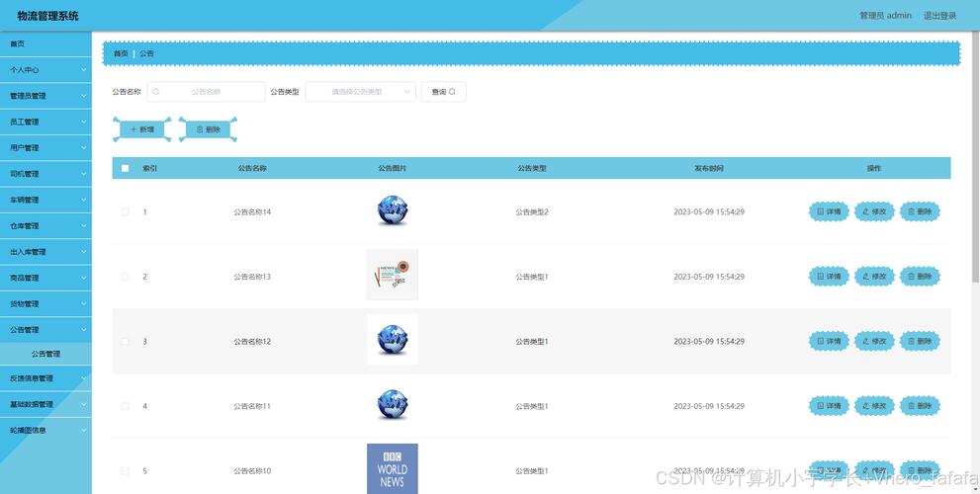
Task: Click the BBC World News thumbnail image
Action: 392,468
